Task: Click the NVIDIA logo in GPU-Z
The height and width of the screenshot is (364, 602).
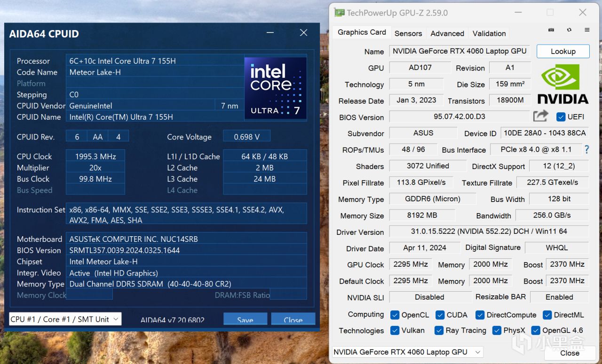Action: pos(562,84)
